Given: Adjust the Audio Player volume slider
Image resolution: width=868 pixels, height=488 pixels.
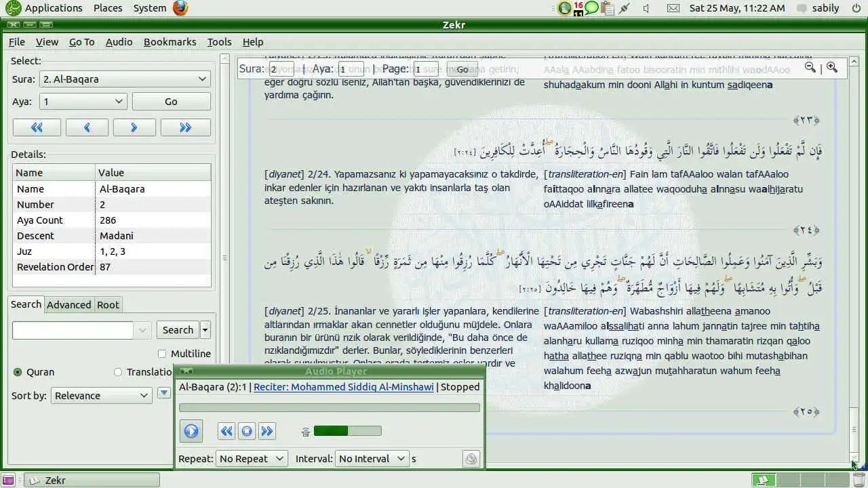Looking at the screenshot, I should tap(347, 431).
